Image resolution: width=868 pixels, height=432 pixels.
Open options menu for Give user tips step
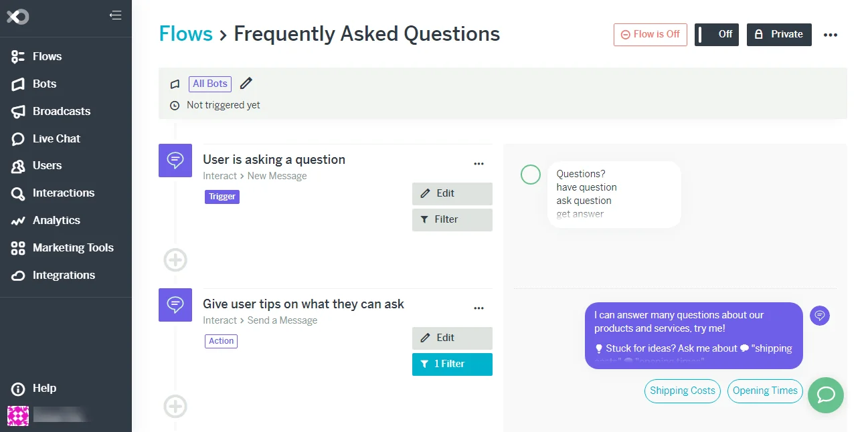point(479,308)
